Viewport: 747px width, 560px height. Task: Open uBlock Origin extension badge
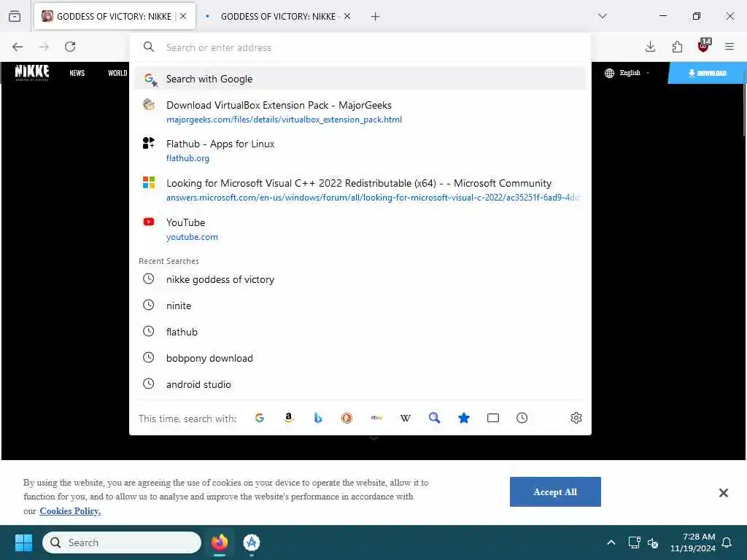pyautogui.click(x=704, y=46)
